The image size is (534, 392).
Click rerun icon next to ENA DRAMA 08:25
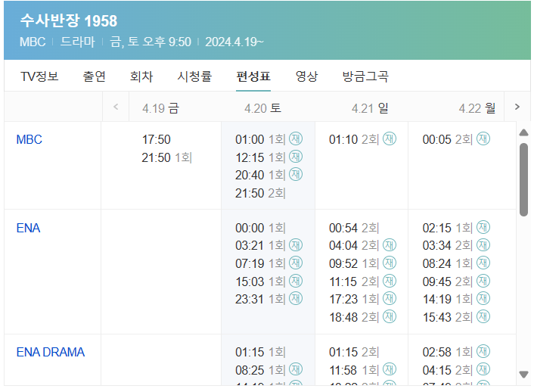tap(296, 369)
